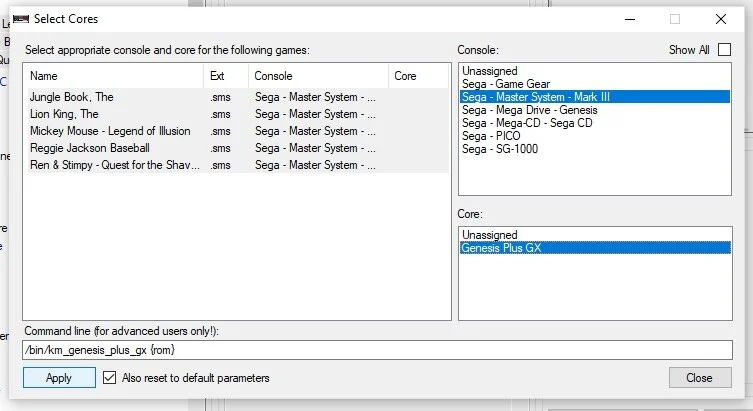The width and height of the screenshot is (753, 411).
Task: Click the Close button at bottom right
Action: pos(700,378)
